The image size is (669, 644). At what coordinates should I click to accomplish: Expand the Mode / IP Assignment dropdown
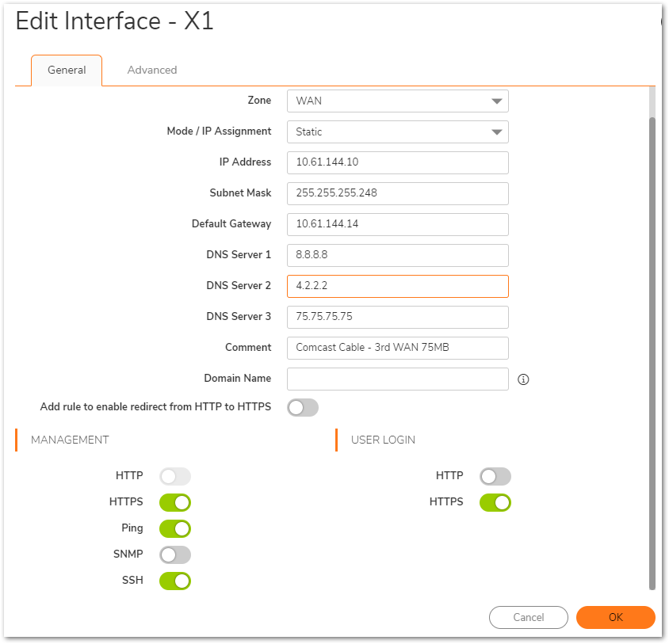397,132
